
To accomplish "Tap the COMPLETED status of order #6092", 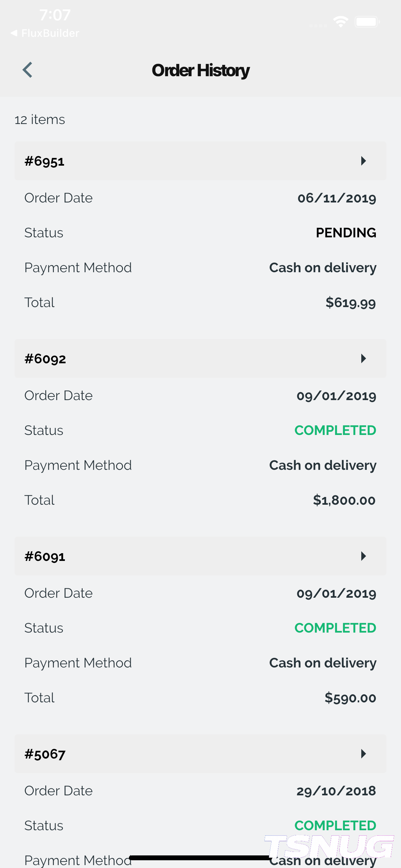I will (335, 430).
